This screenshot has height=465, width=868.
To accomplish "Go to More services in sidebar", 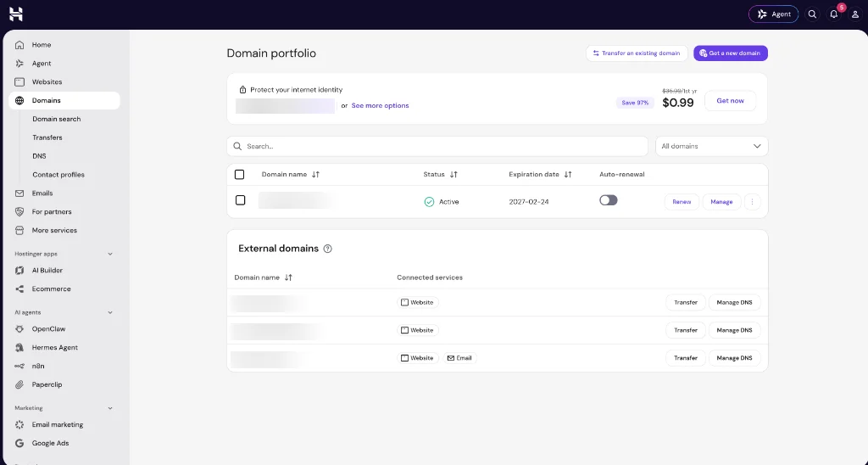I will click(x=54, y=230).
